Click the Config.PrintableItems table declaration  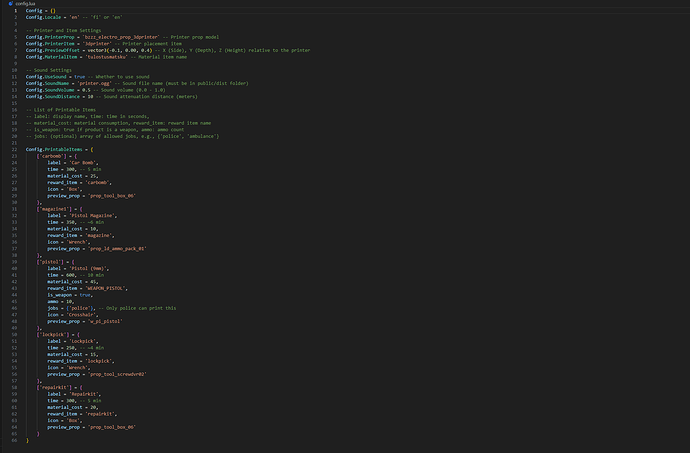pos(59,150)
